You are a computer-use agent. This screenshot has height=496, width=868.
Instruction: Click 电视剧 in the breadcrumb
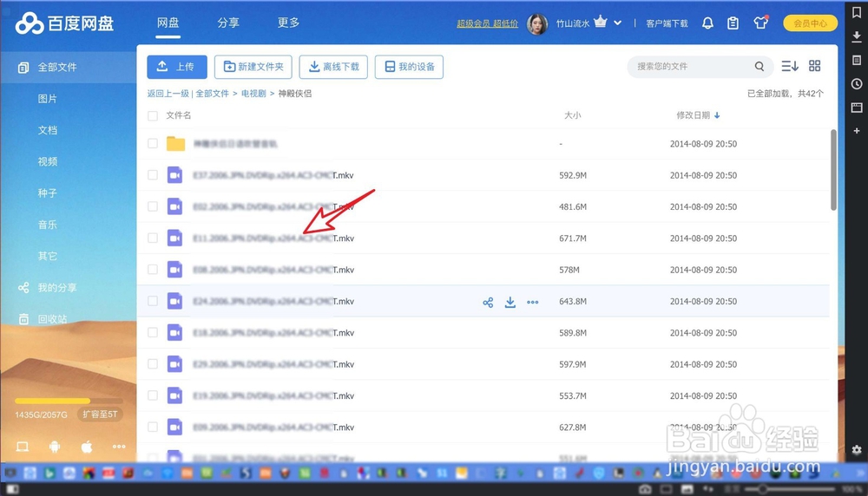tap(253, 94)
